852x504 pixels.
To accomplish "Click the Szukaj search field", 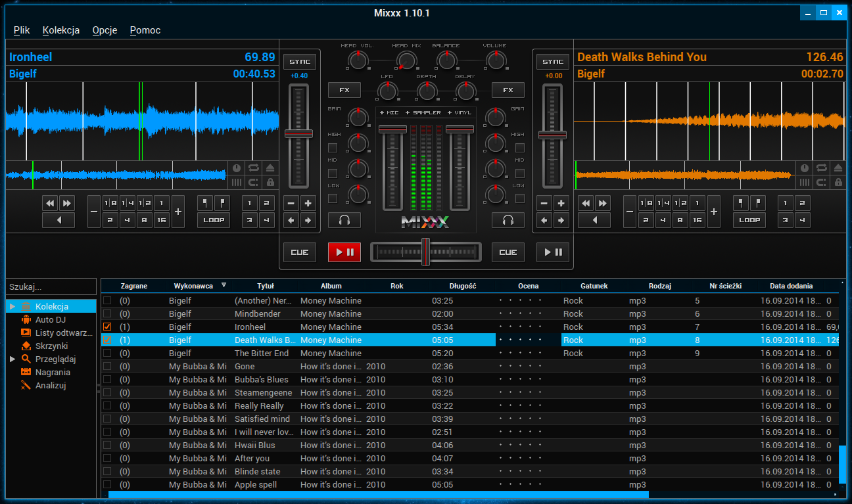I will tap(51, 286).
